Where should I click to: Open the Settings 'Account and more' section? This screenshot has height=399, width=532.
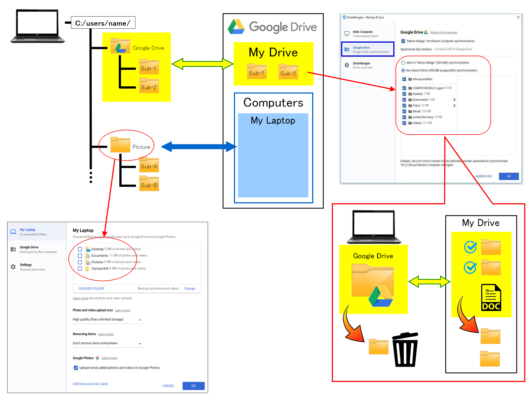37,267
